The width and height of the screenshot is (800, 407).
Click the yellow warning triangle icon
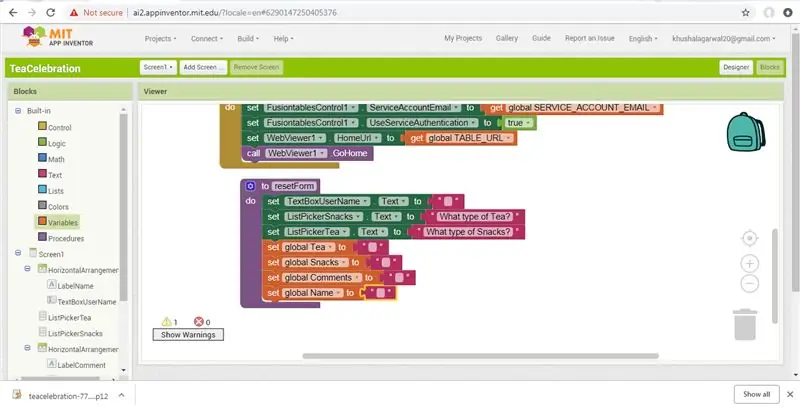[x=166, y=322]
